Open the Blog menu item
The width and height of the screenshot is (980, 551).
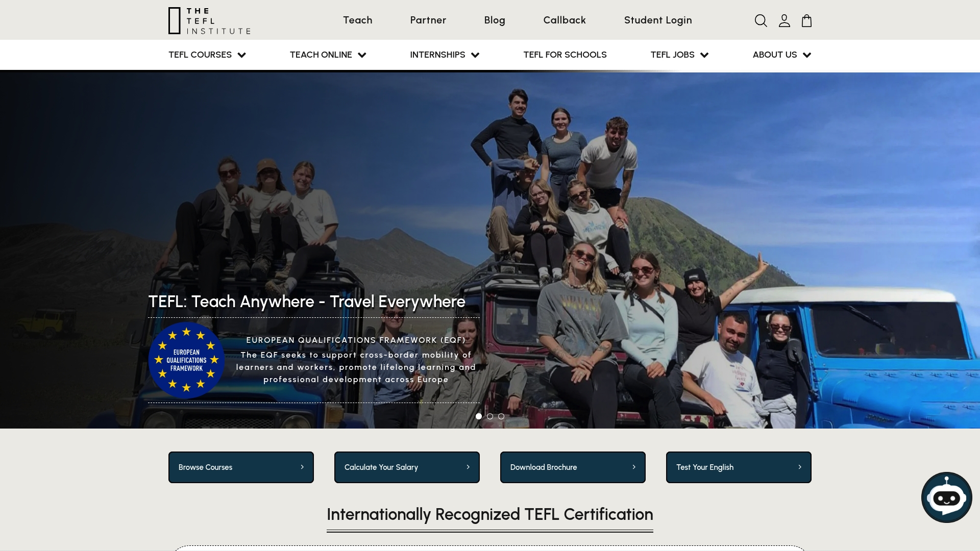click(494, 20)
